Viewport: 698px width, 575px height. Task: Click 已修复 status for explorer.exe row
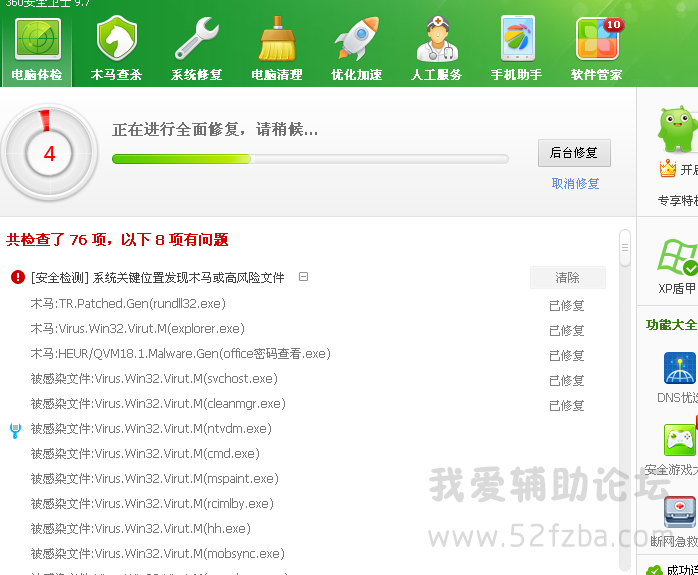pyautogui.click(x=566, y=331)
